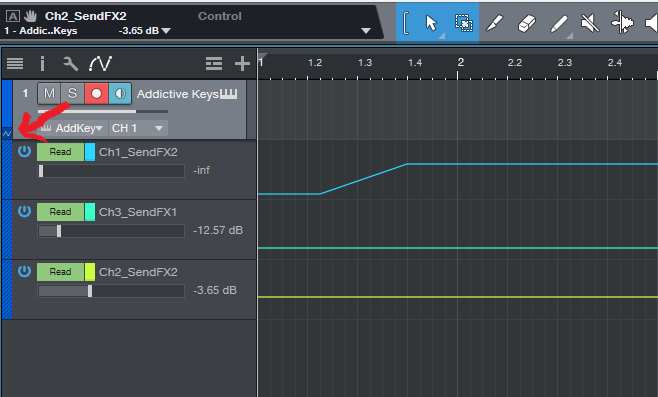
Task: Click Ch2_SendFX2 lane name in track list
Action: click(138, 272)
